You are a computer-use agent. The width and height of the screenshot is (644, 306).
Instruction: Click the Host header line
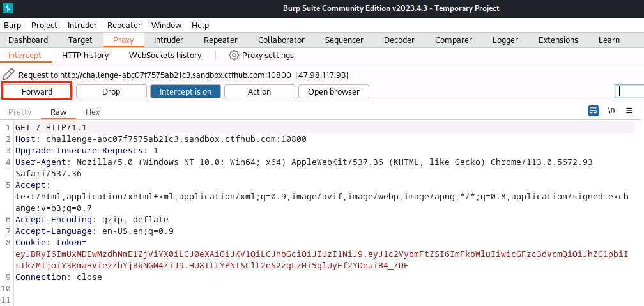(x=160, y=139)
